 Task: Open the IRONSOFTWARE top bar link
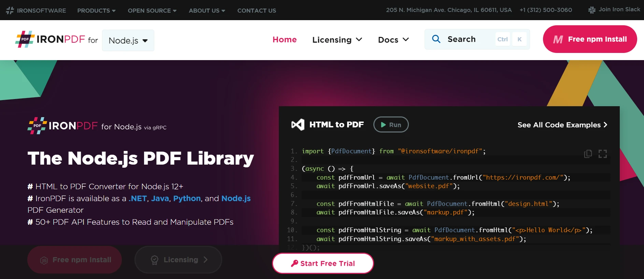pos(36,11)
